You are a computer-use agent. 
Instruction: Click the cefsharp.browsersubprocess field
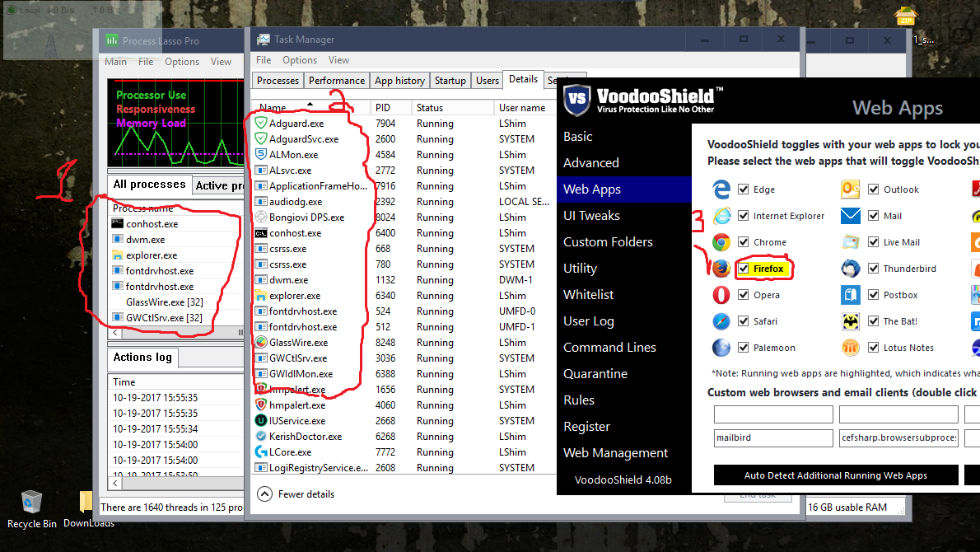click(898, 437)
